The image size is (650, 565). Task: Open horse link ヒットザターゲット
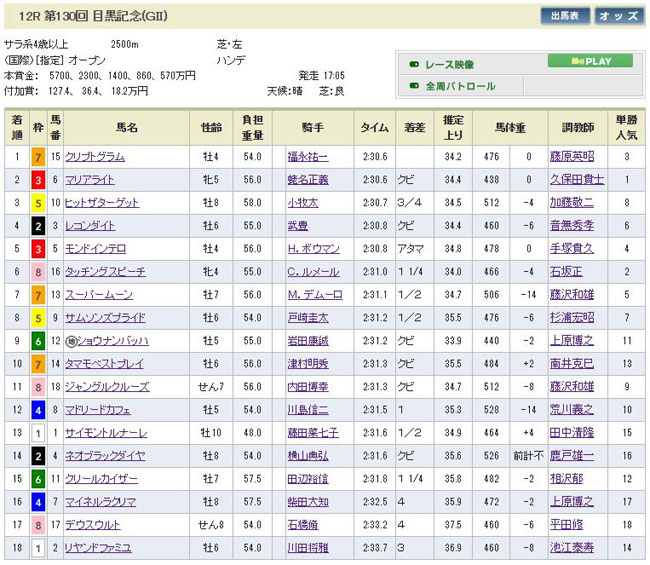coord(102,203)
